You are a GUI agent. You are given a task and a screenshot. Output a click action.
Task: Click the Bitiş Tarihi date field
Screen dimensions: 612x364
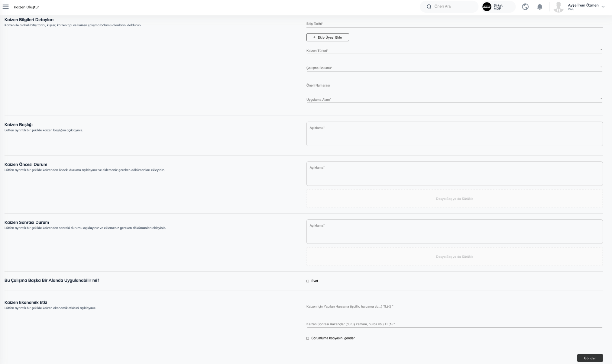pos(454,24)
